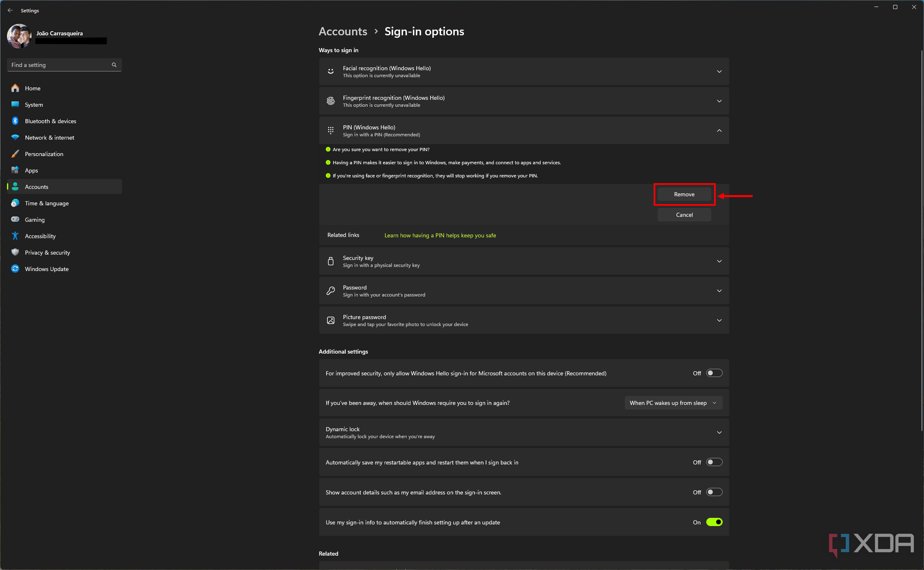Image resolution: width=924 pixels, height=570 pixels.
Task: Open Learn how having a PIN helps link
Action: (440, 235)
